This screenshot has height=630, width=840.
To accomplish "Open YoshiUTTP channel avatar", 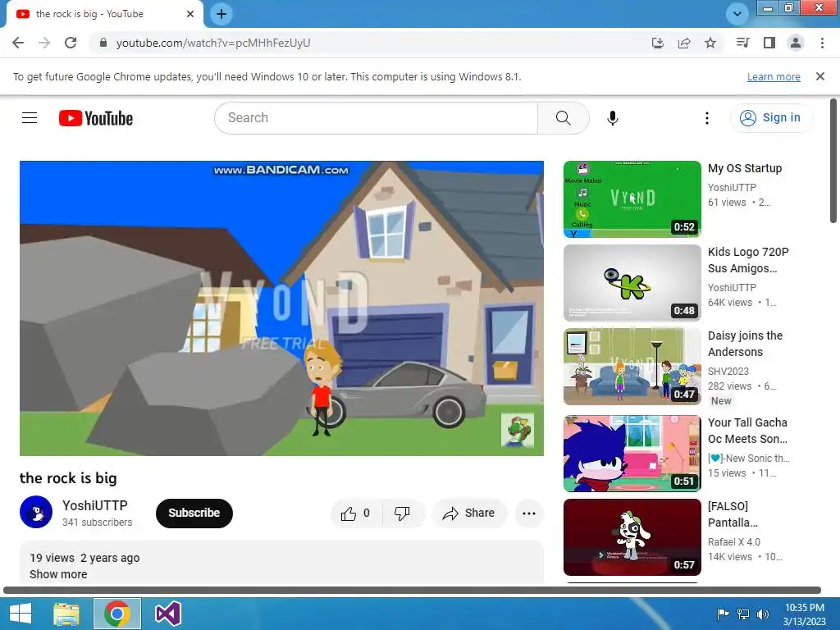I will click(36, 512).
